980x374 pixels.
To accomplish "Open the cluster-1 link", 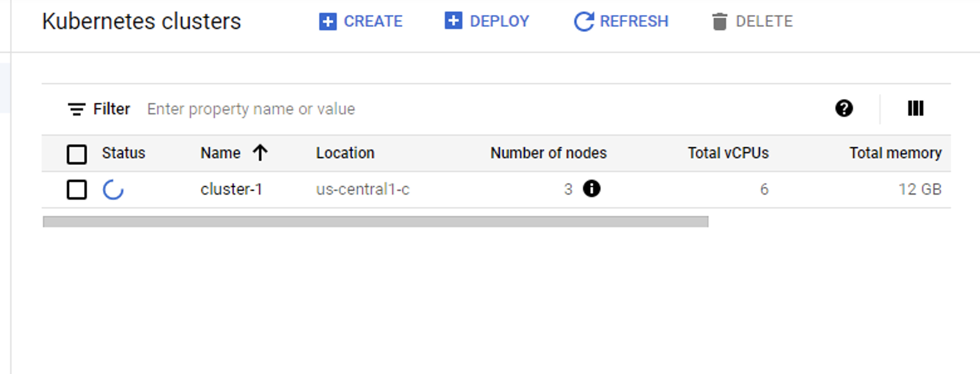I will (x=231, y=189).
